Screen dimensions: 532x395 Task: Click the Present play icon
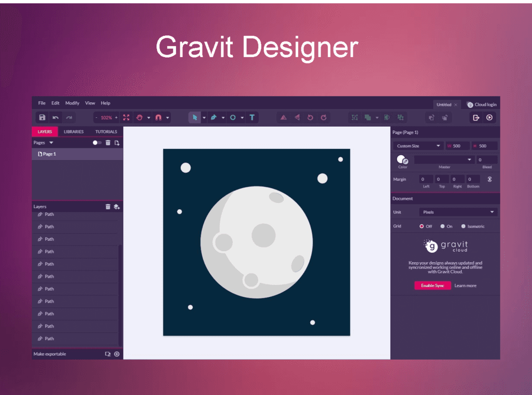pos(489,118)
